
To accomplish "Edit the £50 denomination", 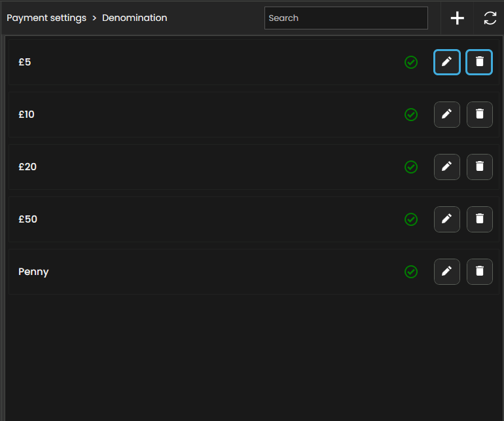I will (x=446, y=219).
